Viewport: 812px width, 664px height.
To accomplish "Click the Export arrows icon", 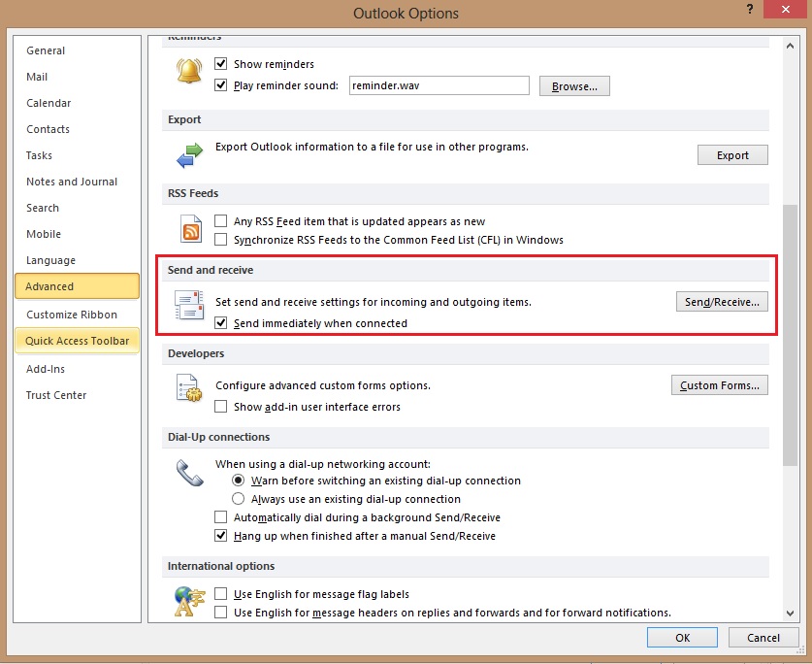I will 189,155.
